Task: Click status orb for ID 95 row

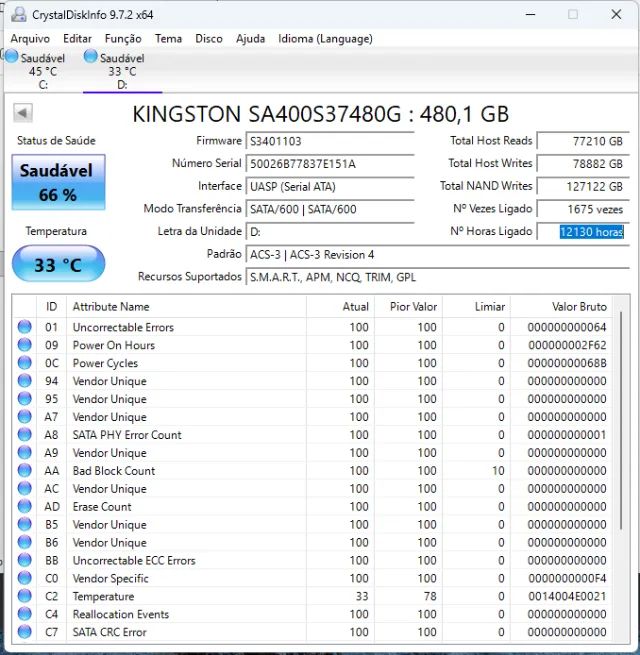Action: coord(25,399)
